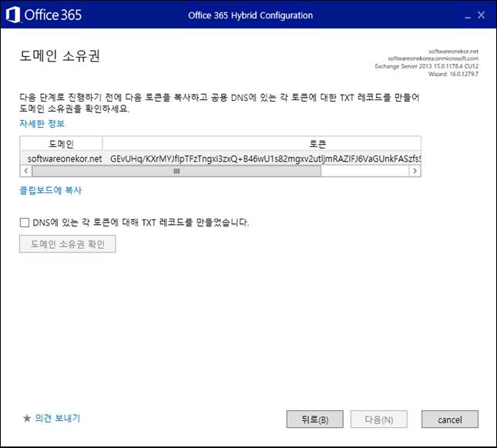The image size is (497, 448).
Task: Open the 자세한 정보 link
Action: (x=42, y=123)
